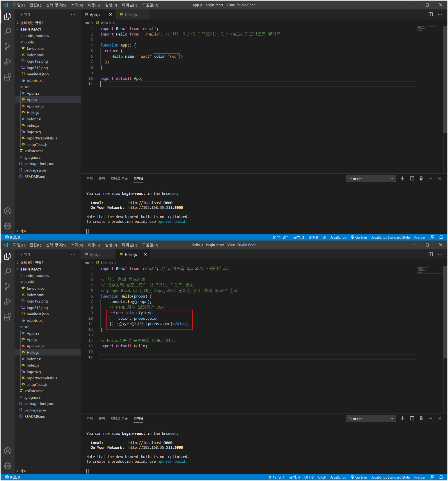This screenshot has width=448, height=481.
Task: Collapse src folder in top window
Action: click(48, 87)
